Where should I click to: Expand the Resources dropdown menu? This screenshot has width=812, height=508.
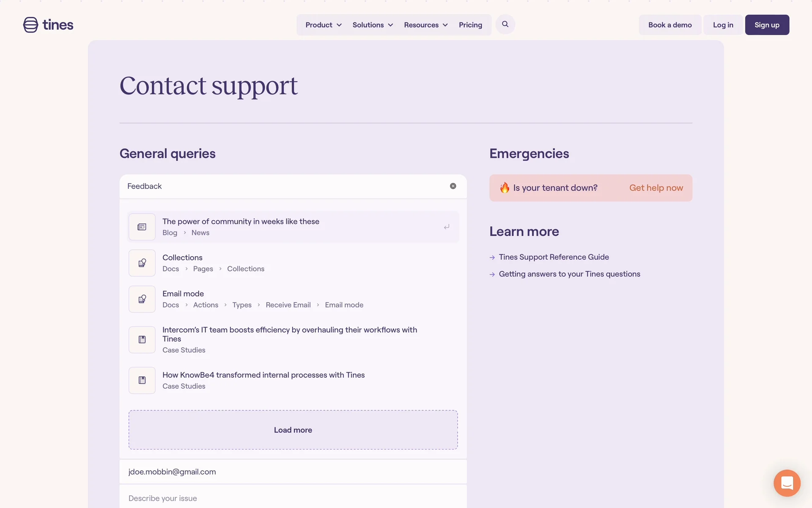point(425,25)
